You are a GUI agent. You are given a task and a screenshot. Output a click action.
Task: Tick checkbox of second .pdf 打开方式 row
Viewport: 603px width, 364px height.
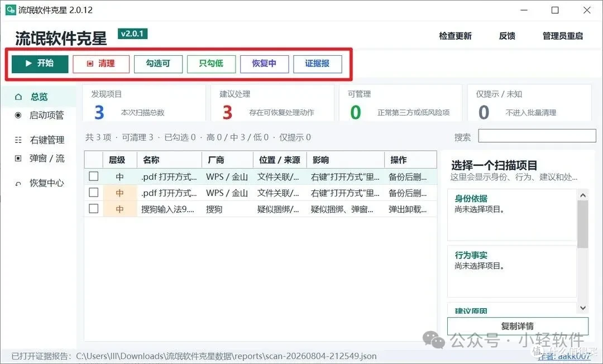click(x=93, y=193)
